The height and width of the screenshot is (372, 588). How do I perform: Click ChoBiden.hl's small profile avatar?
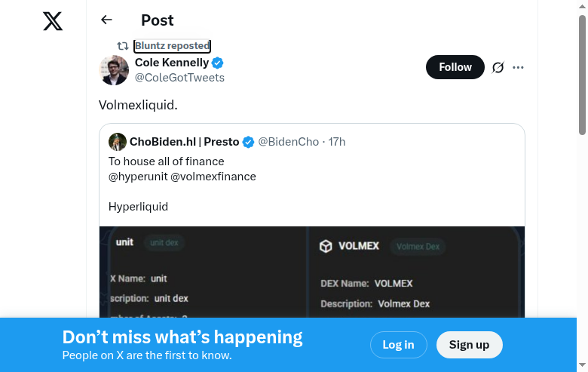tap(117, 142)
